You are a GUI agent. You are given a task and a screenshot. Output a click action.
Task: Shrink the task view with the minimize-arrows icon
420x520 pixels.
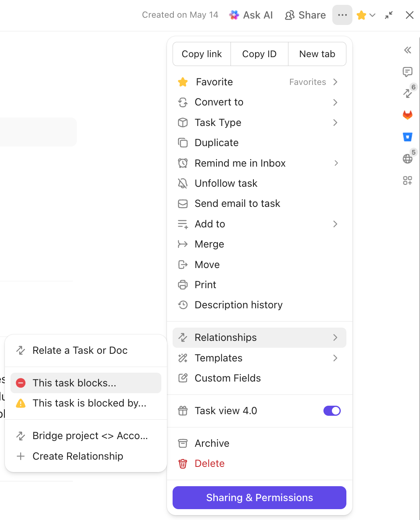point(389,15)
